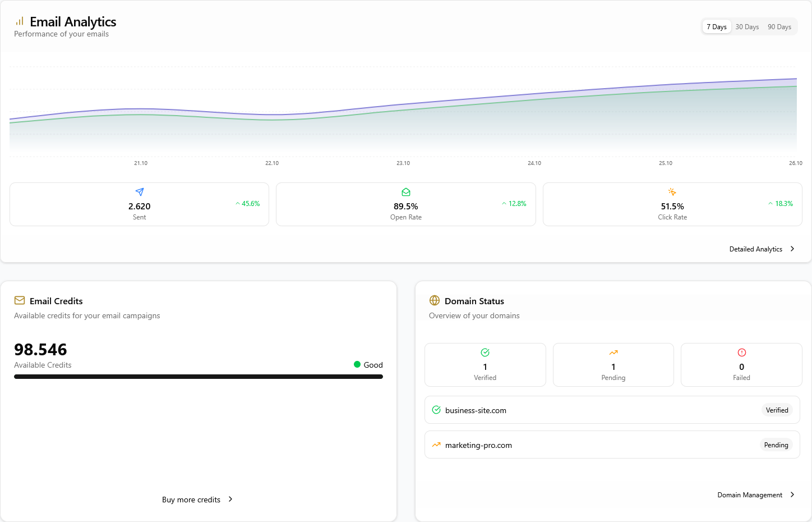Click the Failed alert circle icon
The height and width of the screenshot is (522, 812).
coord(741,352)
